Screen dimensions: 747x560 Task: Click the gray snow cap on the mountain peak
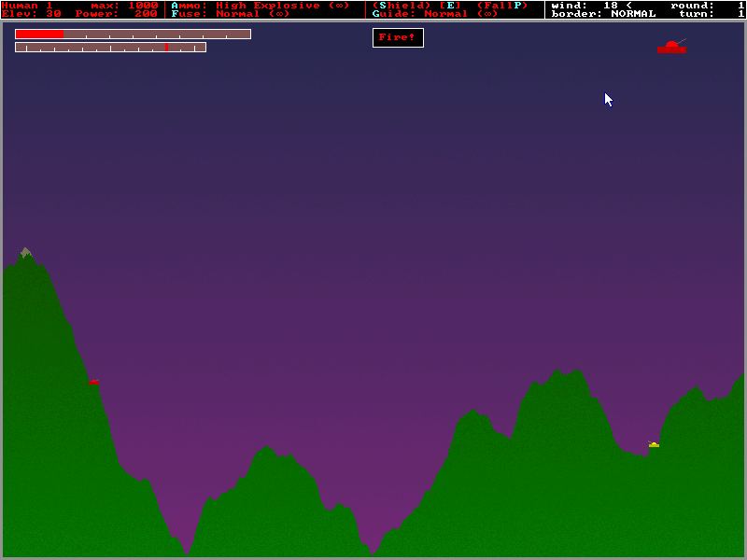pyautogui.click(x=26, y=252)
